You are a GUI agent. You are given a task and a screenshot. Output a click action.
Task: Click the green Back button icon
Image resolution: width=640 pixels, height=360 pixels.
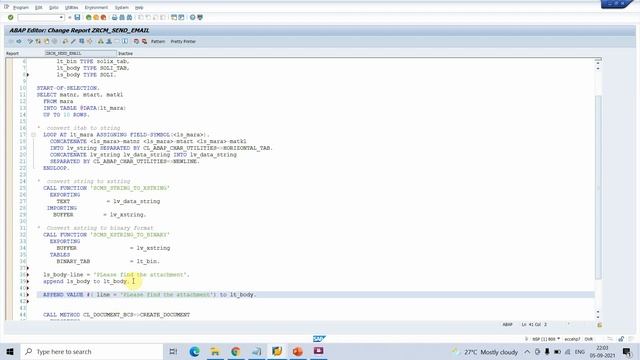[x=89, y=18]
